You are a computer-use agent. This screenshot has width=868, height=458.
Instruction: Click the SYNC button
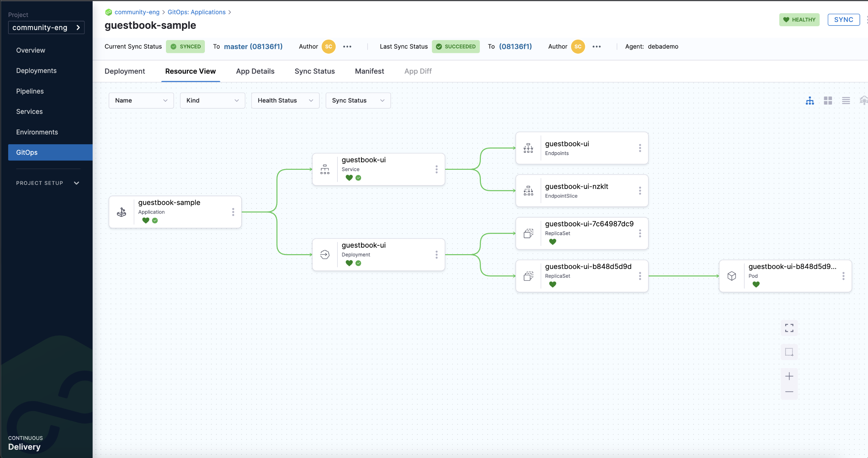click(x=843, y=20)
